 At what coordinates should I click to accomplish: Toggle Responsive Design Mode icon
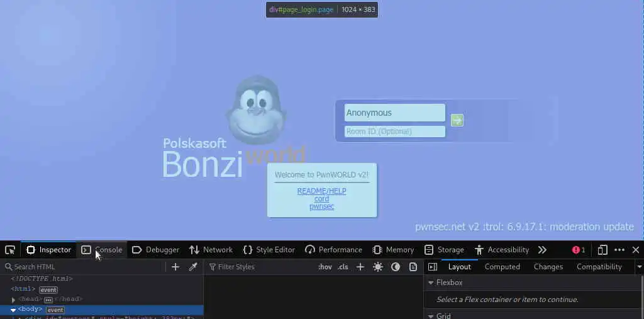tap(602, 250)
